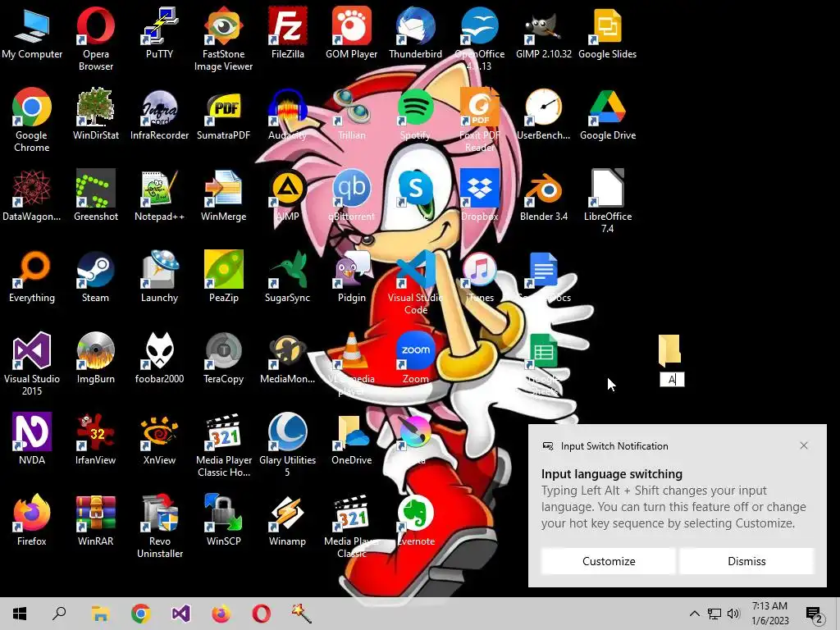Viewport: 840px width, 630px height.
Task: Click the folder name edit field
Action: coord(672,380)
